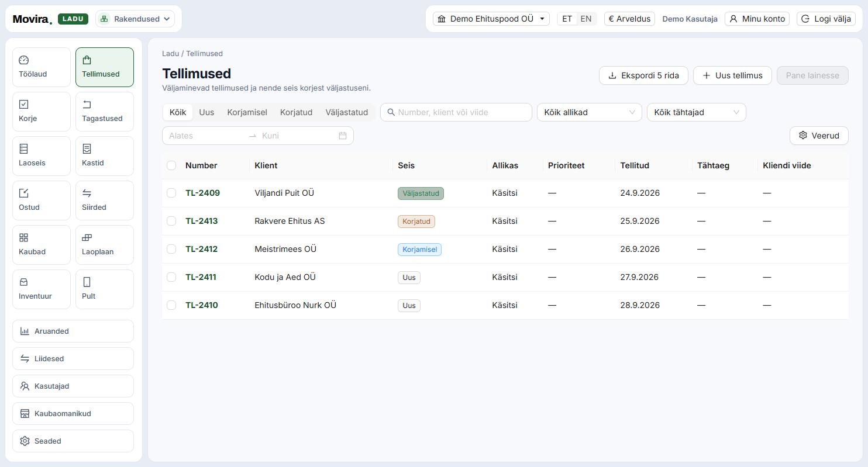
Task: Open the Inventuur inventory tile
Action: (x=42, y=289)
